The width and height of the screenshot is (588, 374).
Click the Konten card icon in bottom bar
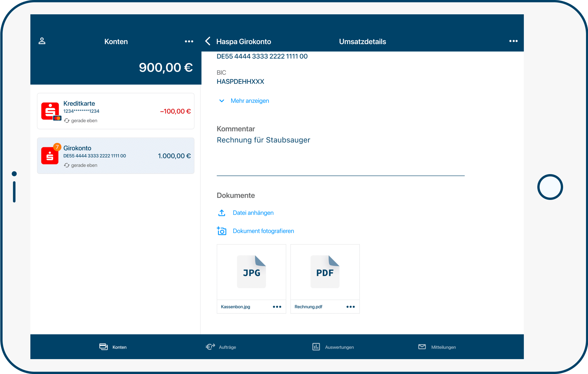pos(103,347)
